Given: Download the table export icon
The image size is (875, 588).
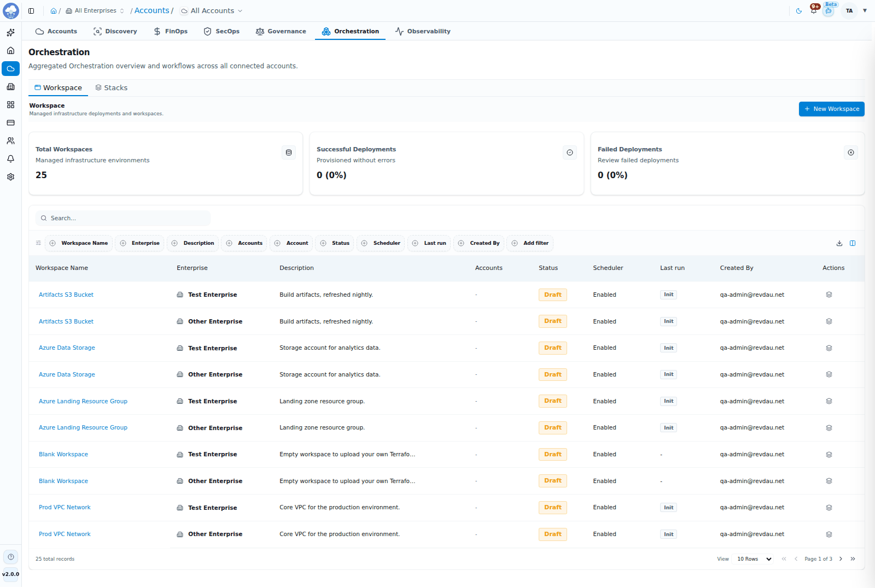Looking at the screenshot, I should 839,244.
